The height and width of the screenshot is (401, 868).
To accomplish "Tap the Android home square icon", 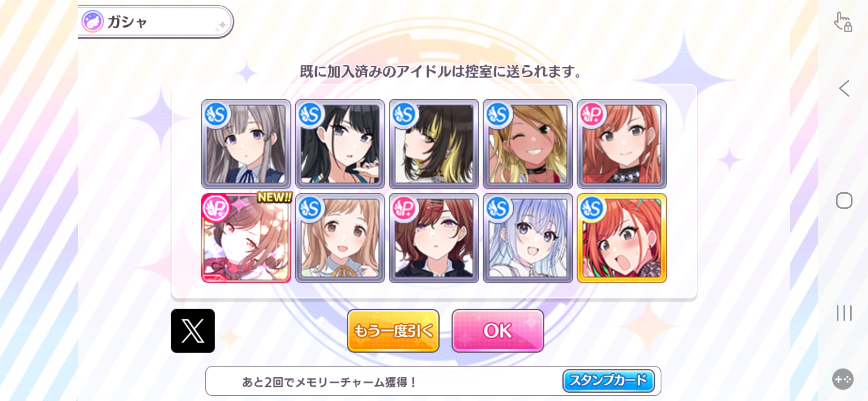I will point(844,200).
